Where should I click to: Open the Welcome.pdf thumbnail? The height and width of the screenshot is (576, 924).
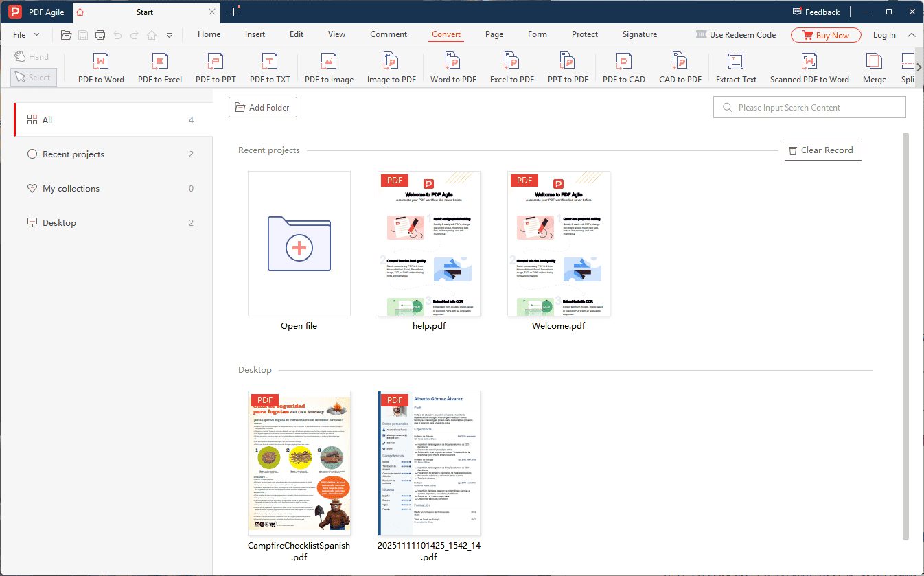(x=559, y=244)
